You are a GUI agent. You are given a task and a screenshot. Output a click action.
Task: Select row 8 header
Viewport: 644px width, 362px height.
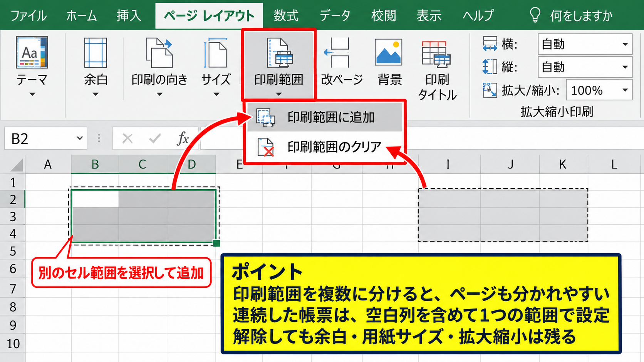click(13, 307)
